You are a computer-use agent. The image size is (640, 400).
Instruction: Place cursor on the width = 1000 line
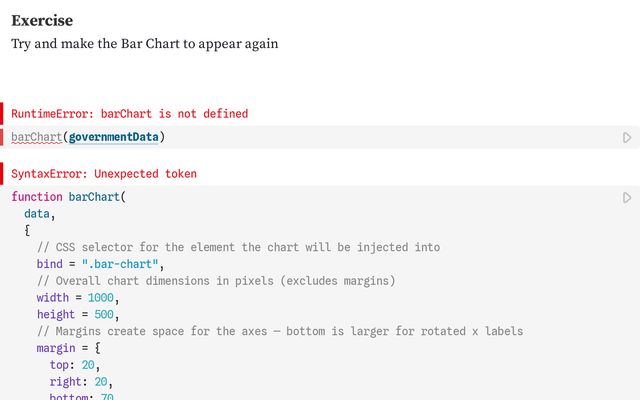pyautogui.click(x=77, y=298)
